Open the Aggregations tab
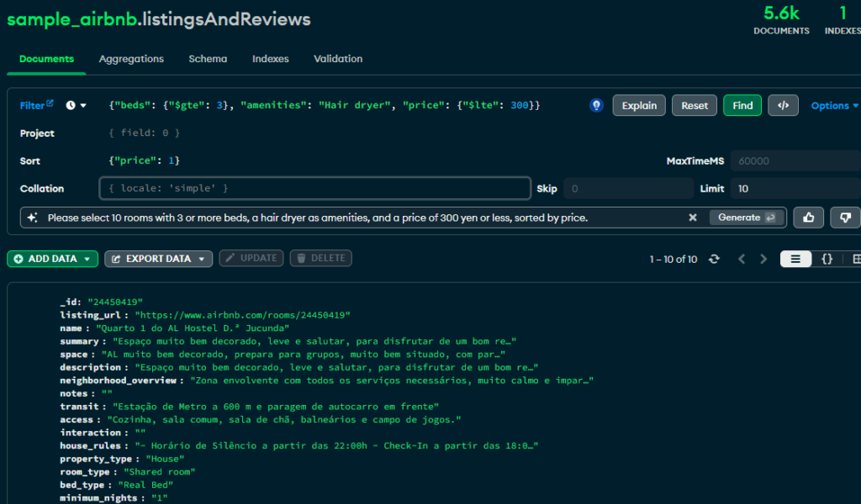The image size is (861, 504). (x=131, y=59)
